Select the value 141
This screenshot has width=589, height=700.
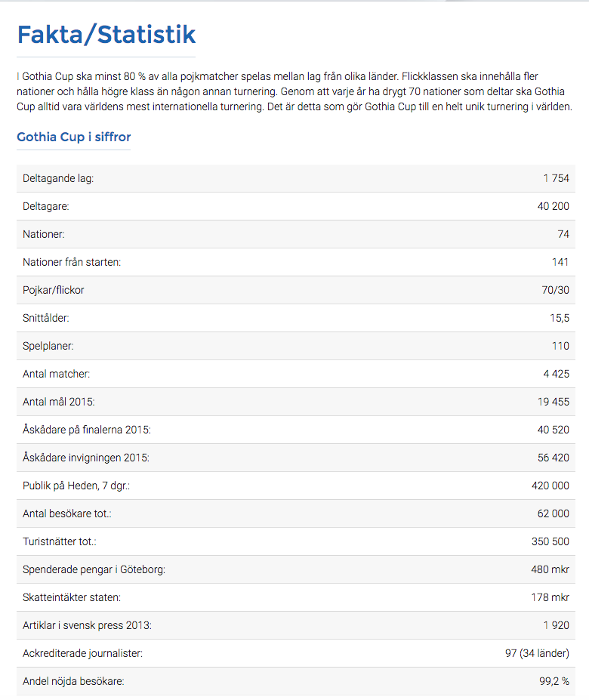[560, 262]
